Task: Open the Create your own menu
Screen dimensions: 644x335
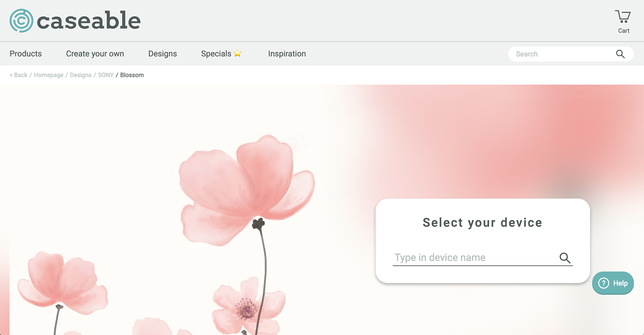Action: (x=95, y=54)
